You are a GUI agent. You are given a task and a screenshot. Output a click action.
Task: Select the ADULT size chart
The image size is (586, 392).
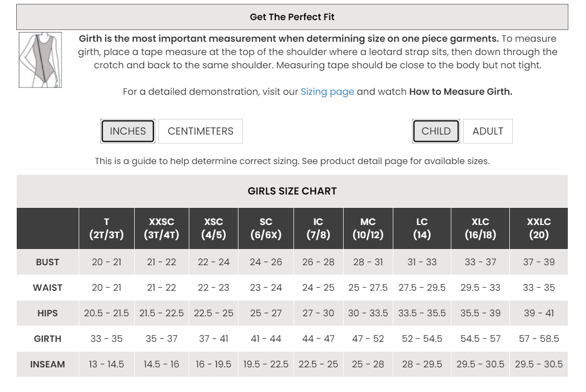click(488, 131)
